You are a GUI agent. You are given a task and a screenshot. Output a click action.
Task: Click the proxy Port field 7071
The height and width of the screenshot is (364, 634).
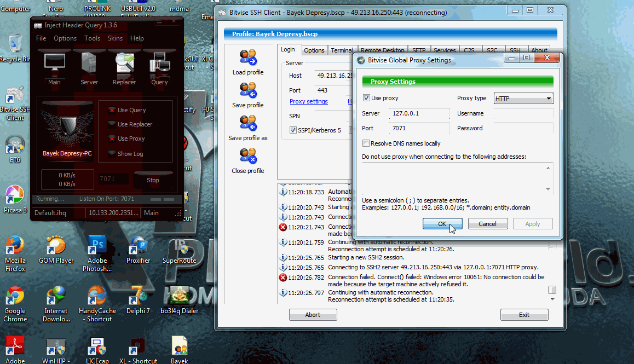pos(419,128)
